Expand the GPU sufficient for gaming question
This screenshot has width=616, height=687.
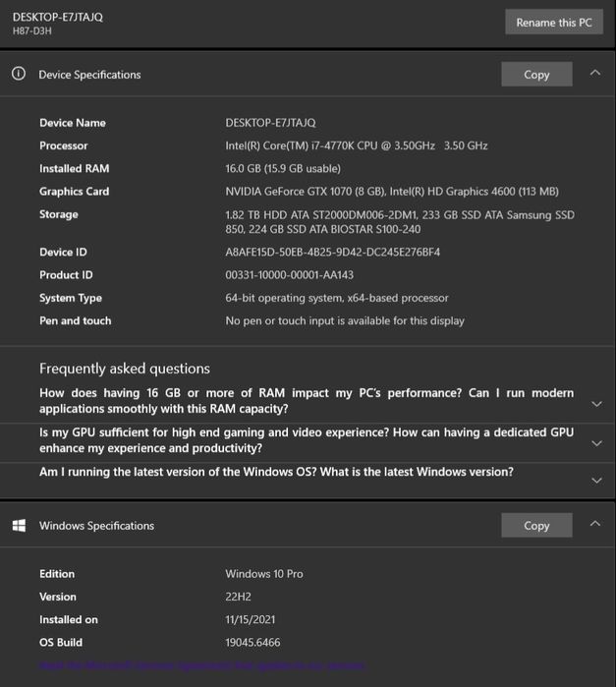tap(596, 443)
